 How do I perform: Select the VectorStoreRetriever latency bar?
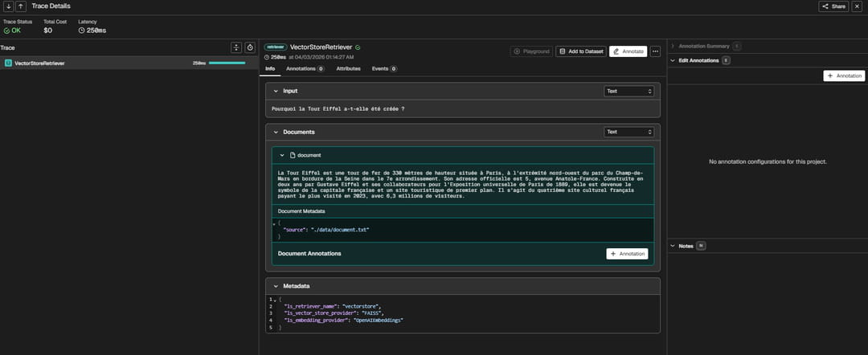pyautogui.click(x=227, y=63)
